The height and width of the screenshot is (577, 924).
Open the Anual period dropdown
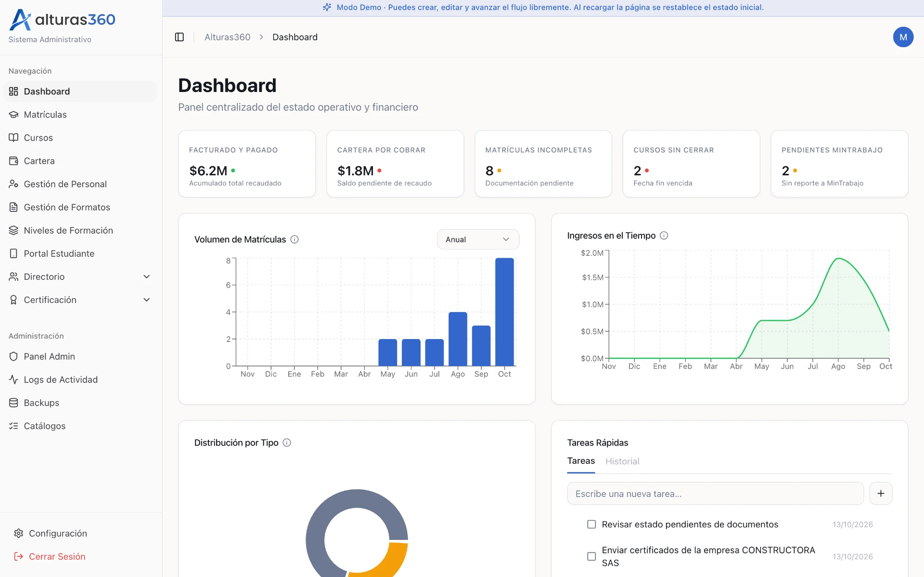pyautogui.click(x=478, y=239)
